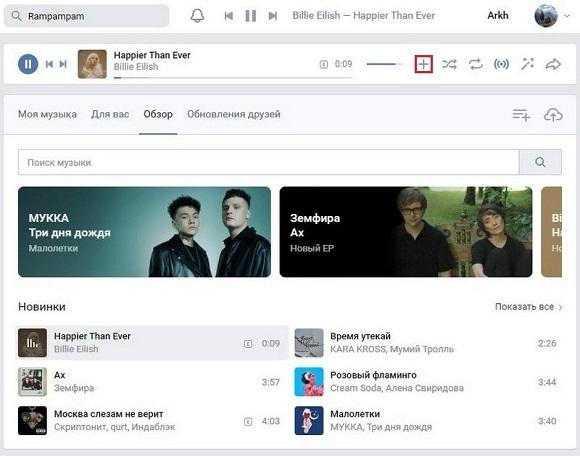This screenshot has width=580, height=456.
Task: Switch to Моя музыка tab
Action: pos(47,114)
